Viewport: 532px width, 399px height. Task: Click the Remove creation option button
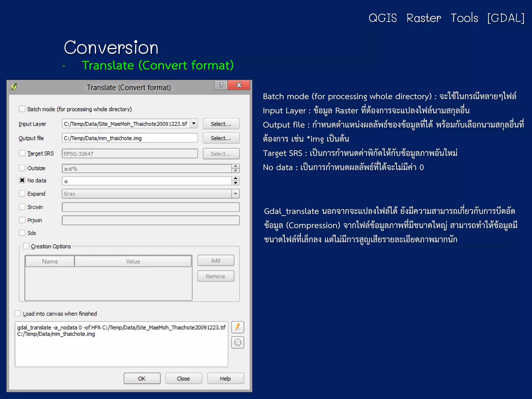click(216, 276)
